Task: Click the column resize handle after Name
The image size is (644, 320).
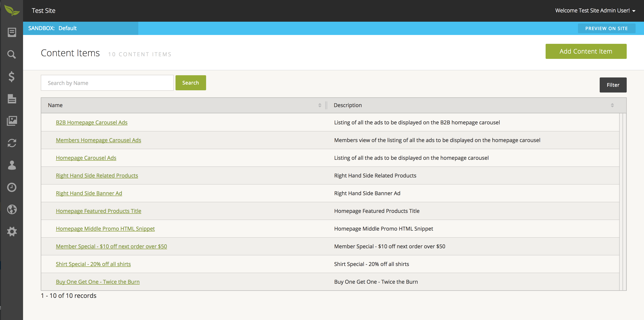Action: (326, 105)
